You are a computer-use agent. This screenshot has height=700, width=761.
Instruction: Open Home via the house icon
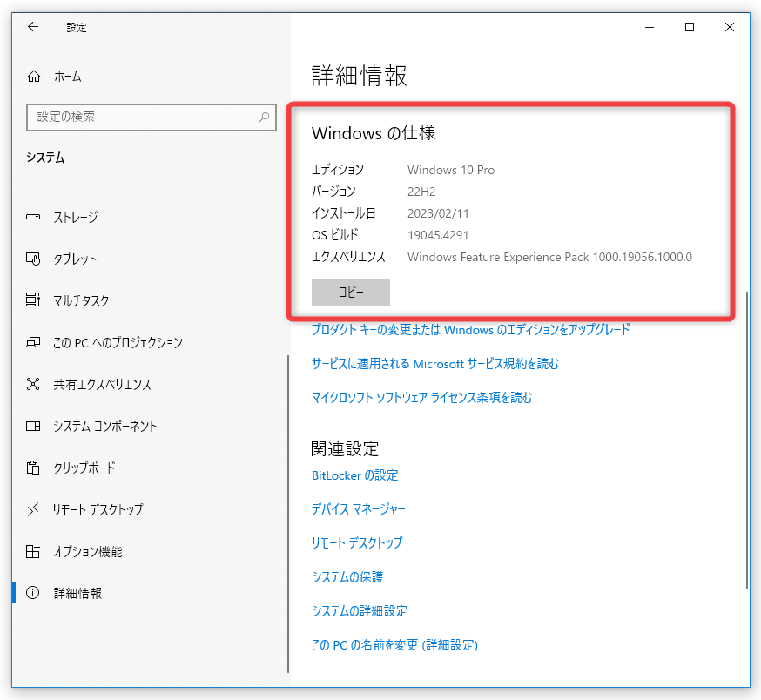click(x=33, y=77)
